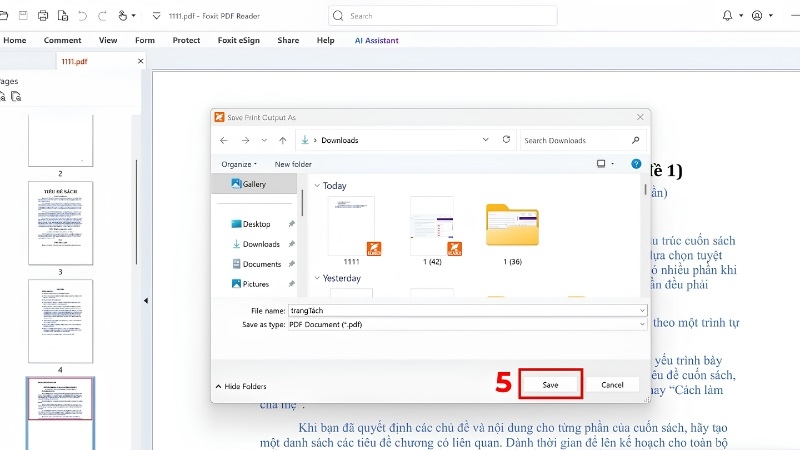This screenshot has width=800, height=450.
Task: Collapse the Today group
Action: (317, 186)
